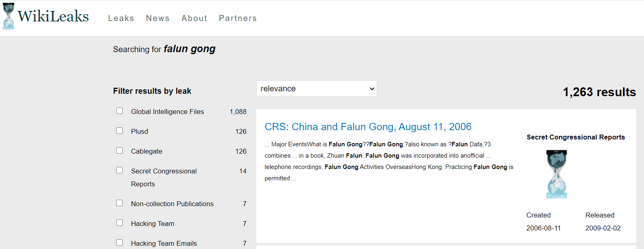Expand the relevance sort dropdown
Image resolution: width=644 pixels, height=249 pixels.
pyautogui.click(x=317, y=89)
